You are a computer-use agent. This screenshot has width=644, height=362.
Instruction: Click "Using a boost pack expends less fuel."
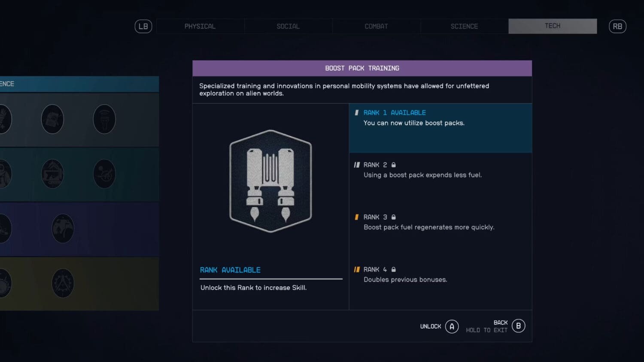(422, 175)
